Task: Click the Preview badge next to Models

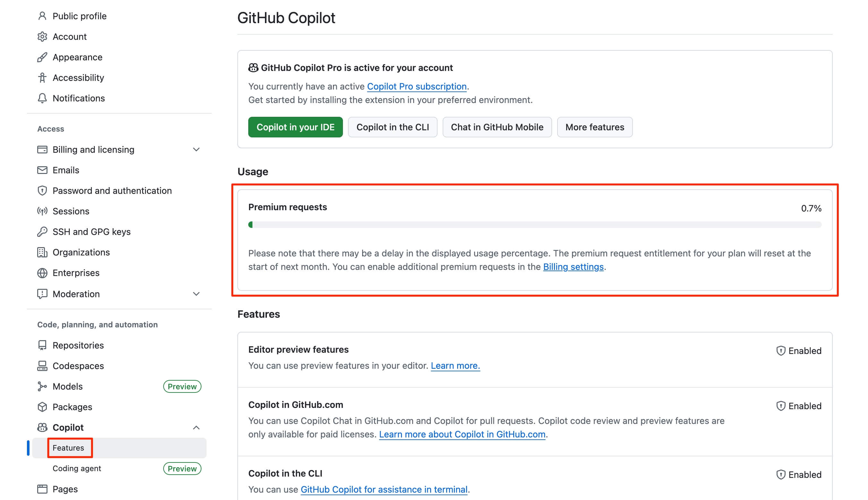Action: [x=182, y=387]
